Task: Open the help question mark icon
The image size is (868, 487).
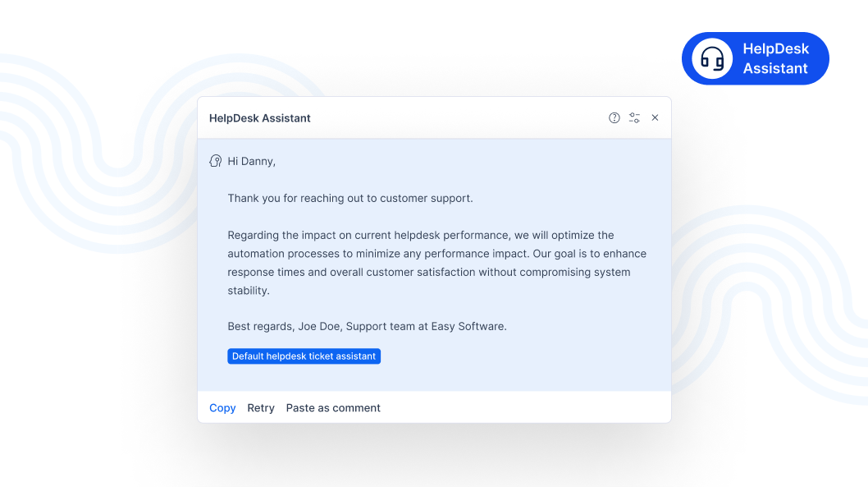Action: (614, 118)
